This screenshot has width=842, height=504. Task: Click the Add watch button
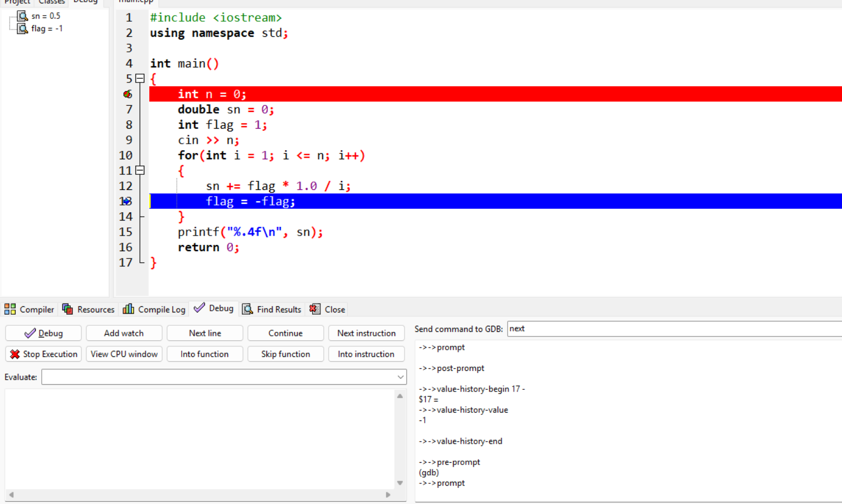pyautogui.click(x=124, y=333)
